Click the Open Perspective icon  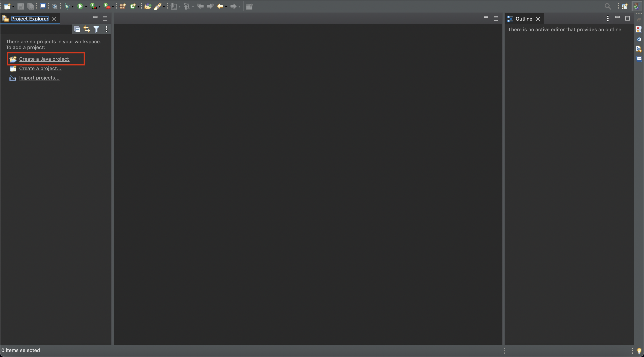coord(625,6)
